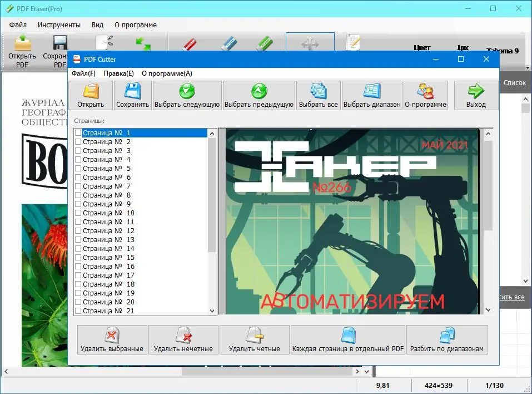
Task: Enable the checkbox next to Страница № 5
Action: 78,168
